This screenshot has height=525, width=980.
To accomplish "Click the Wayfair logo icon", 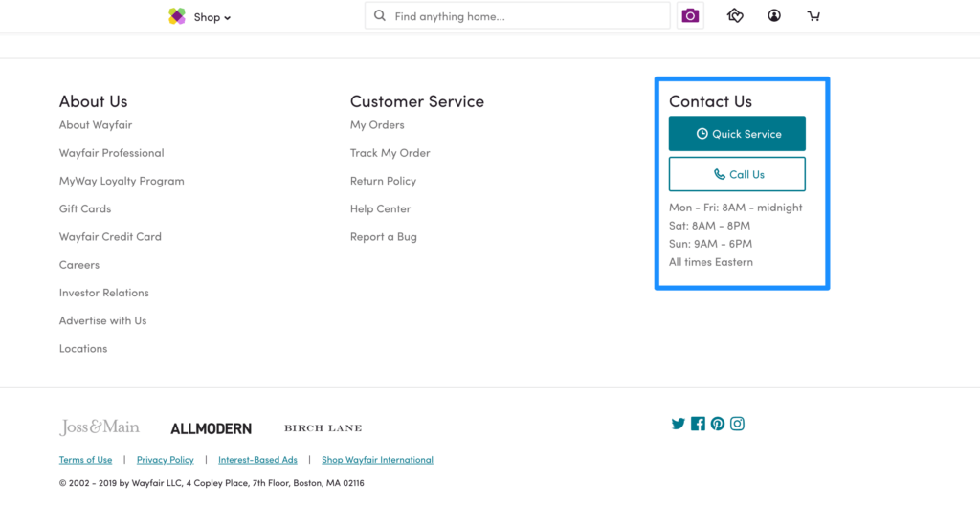I will coord(177,16).
